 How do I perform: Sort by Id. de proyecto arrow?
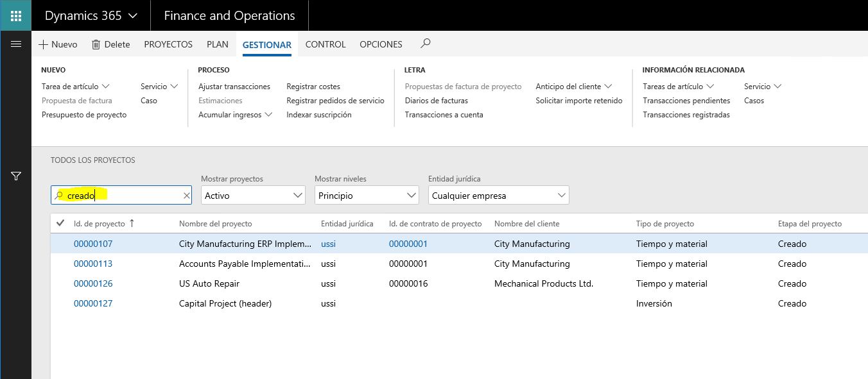(x=132, y=224)
